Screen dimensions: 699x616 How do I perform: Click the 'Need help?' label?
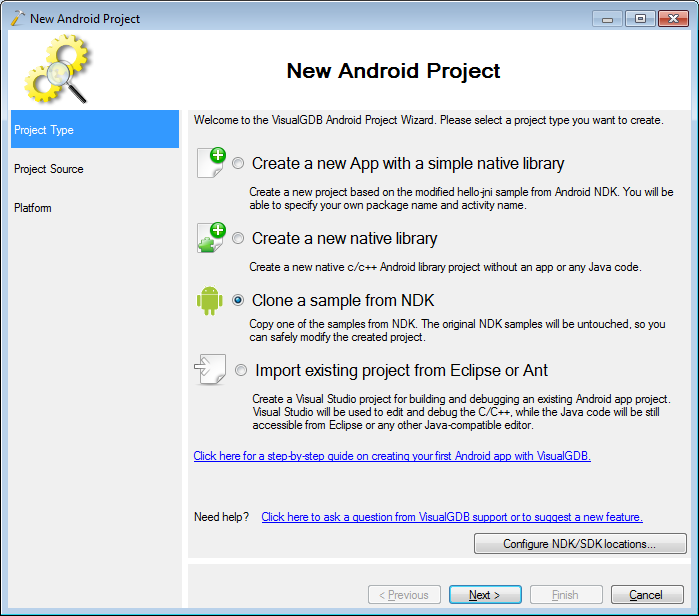[221, 517]
